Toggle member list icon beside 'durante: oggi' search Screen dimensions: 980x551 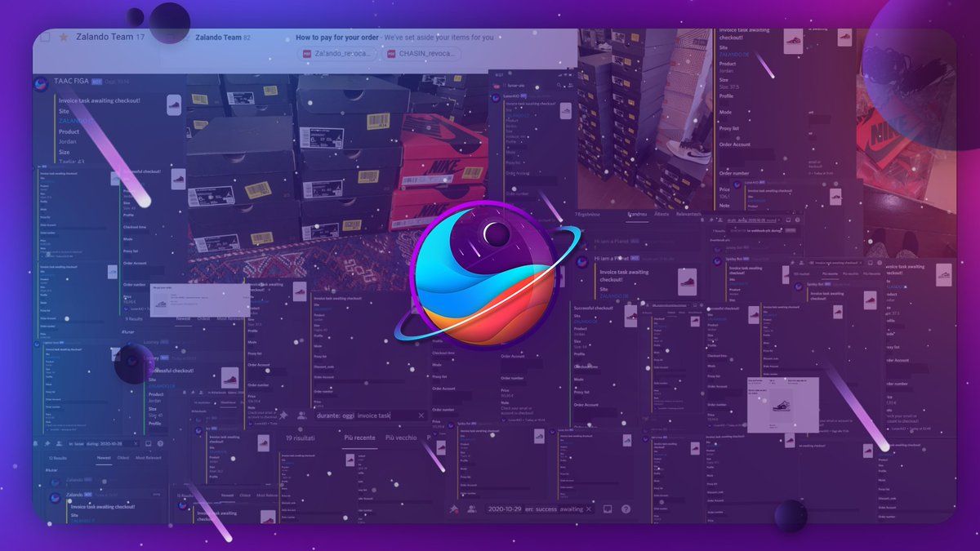(301, 415)
